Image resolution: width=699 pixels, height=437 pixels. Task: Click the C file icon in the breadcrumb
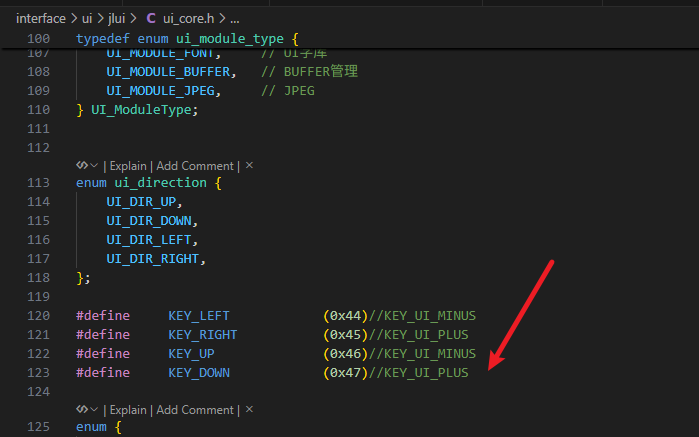151,18
